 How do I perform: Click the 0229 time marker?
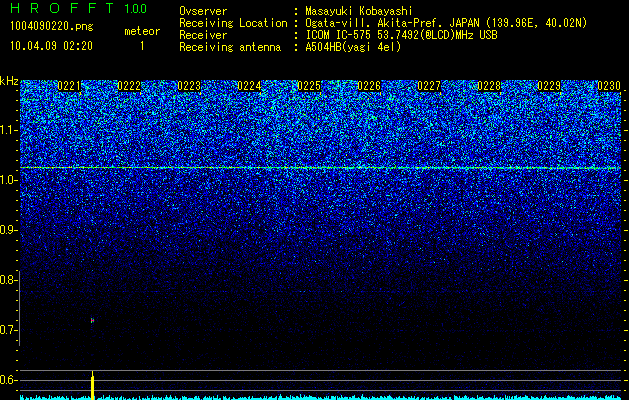click(549, 86)
